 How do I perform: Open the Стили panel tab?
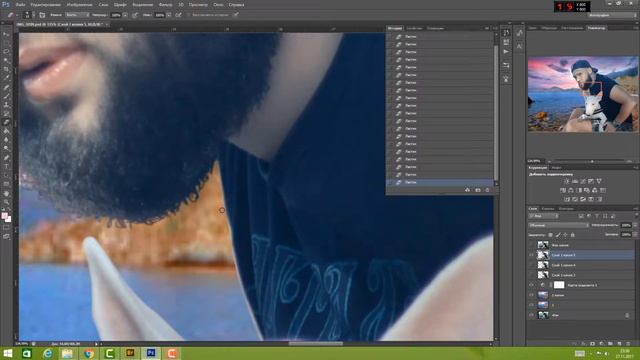tap(557, 167)
